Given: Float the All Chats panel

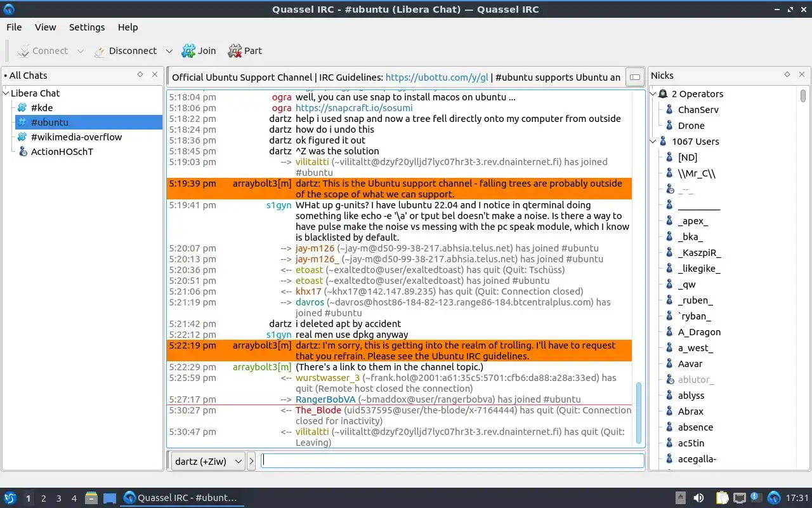Looking at the screenshot, I should (140, 75).
